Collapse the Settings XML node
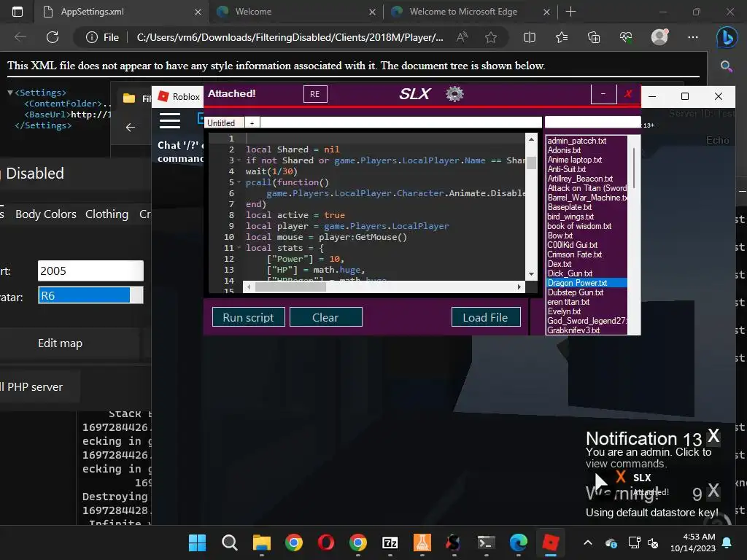747x560 pixels. (10, 93)
